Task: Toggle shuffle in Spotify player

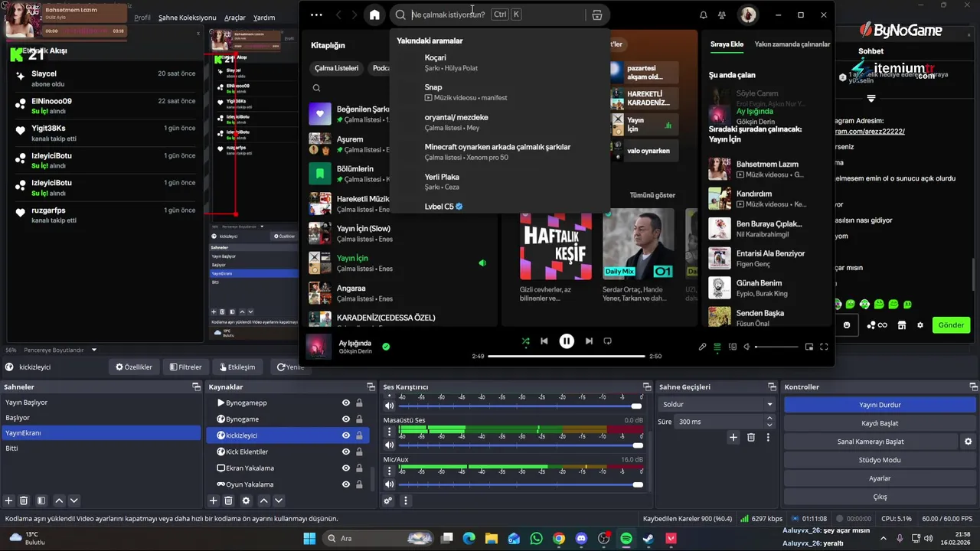Action: click(525, 341)
